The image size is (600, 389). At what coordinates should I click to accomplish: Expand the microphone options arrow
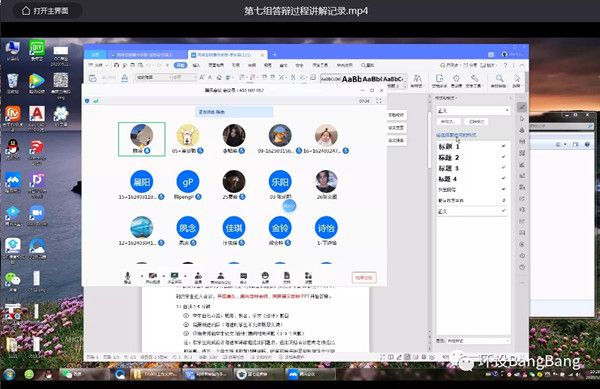click(x=142, y=276)
